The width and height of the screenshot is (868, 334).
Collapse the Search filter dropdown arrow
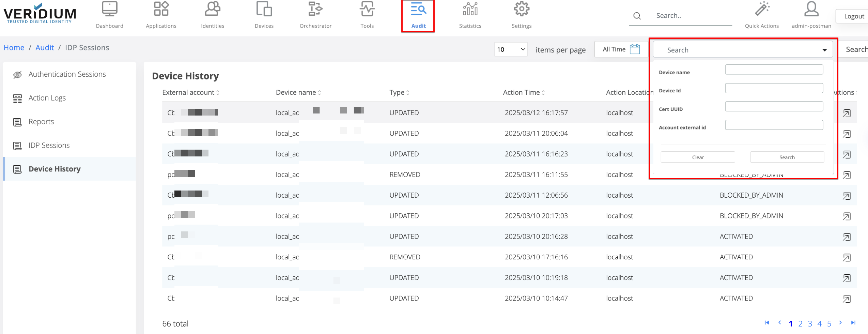point(824,50)
